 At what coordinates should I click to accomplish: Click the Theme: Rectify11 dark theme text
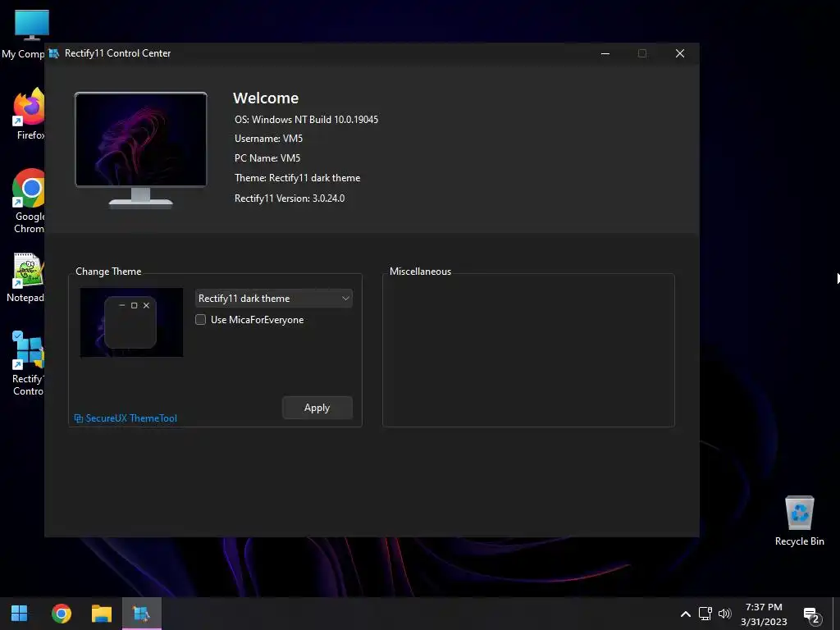297,178
